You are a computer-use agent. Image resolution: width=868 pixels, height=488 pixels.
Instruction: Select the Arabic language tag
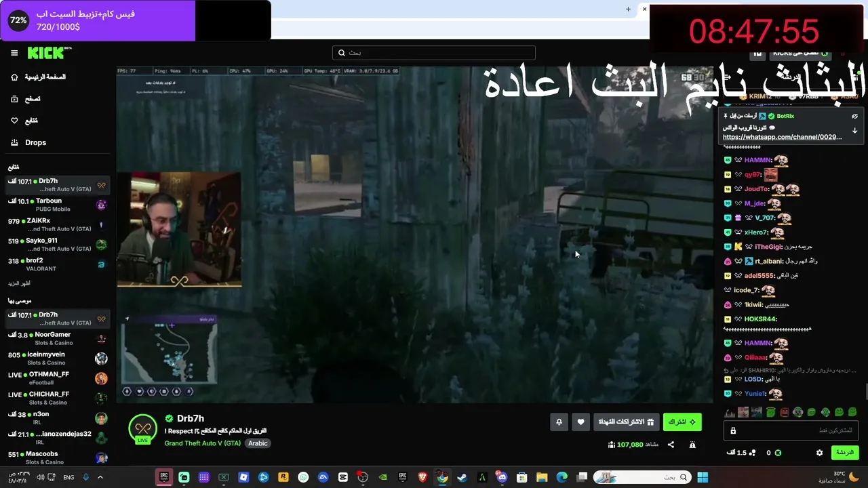tap(258, 443)
